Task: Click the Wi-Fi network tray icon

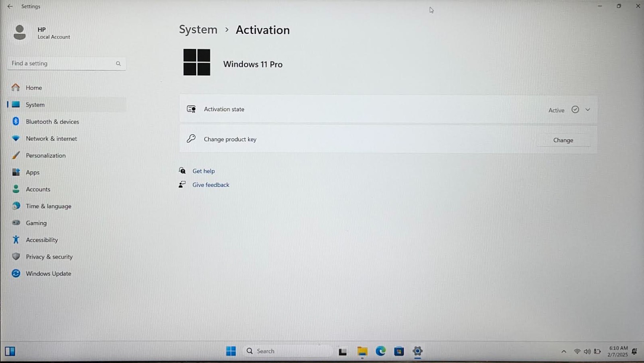Action: [x=577, y=352]
